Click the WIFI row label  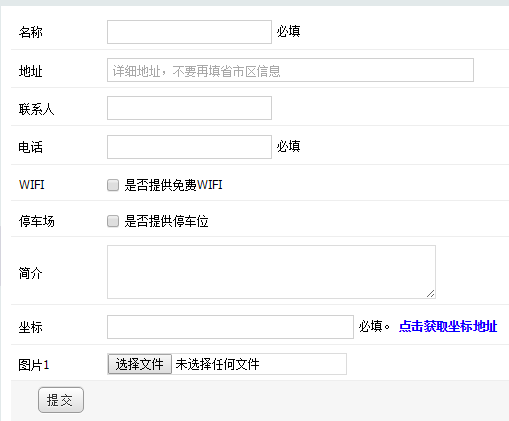pyautogui.click(x=32, y=185)
